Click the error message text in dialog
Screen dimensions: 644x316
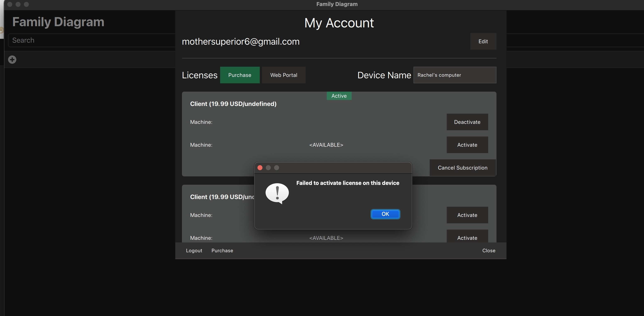pyautogui.click(x=348, y=183)
